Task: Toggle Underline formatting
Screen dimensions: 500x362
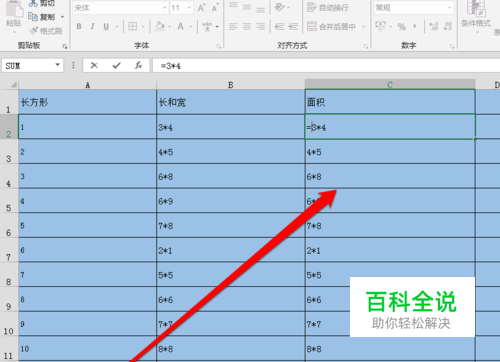Action: [106, 26]
